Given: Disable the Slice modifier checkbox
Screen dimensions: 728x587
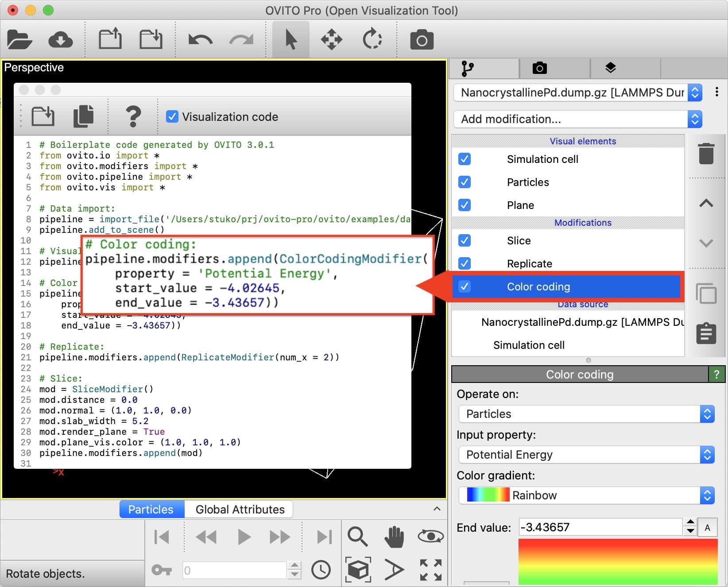Looking at the screenshot, I should point(464,240).
